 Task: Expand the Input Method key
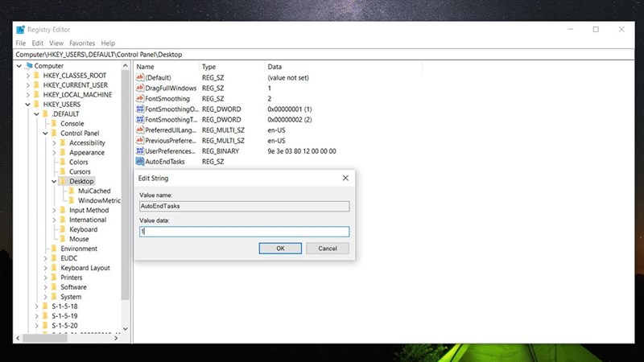click(x=54, y=210)
